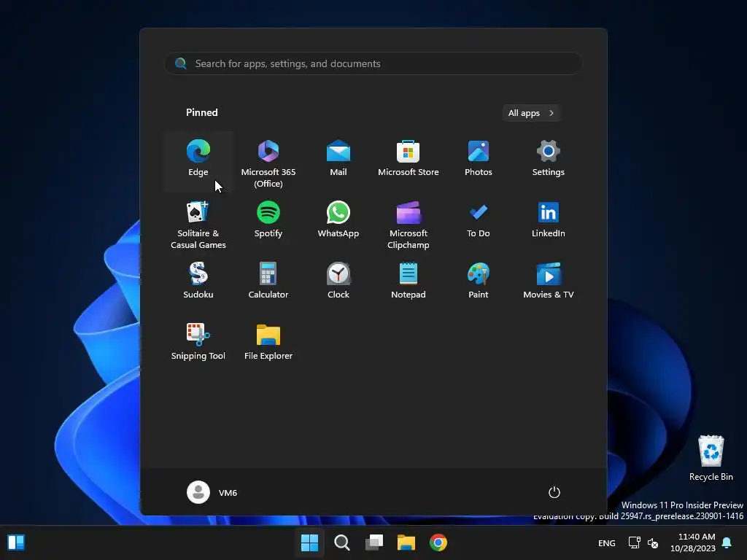Image resolution: width=747 pixels, height=560 pixels.
Task: Launch Sudoku game
Action: [x=198, y=283]
